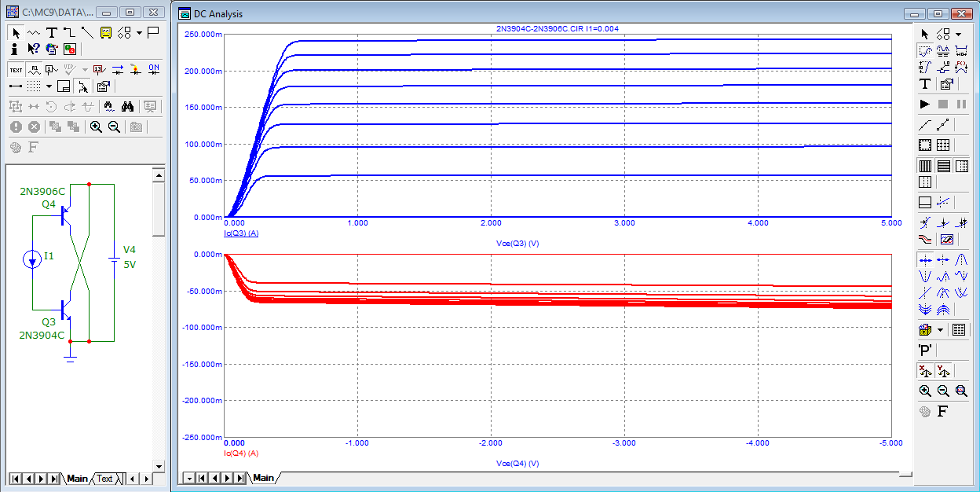
Task: Click the large binoculars Repeat Find icon
Action: [x=128, y=106]
